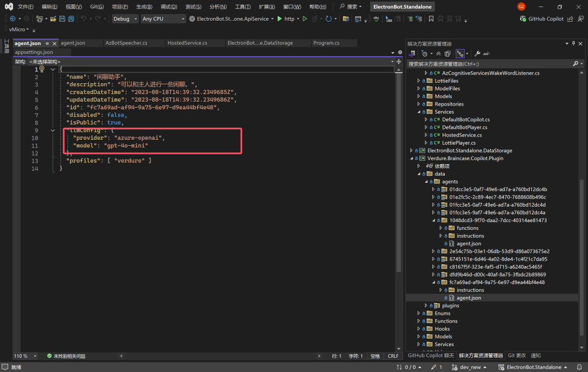Open the Debug configuration dropdown

click(125, 18)
